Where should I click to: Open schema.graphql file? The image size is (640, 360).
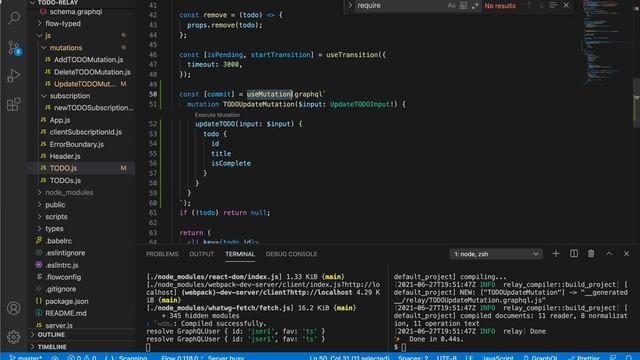76,11
